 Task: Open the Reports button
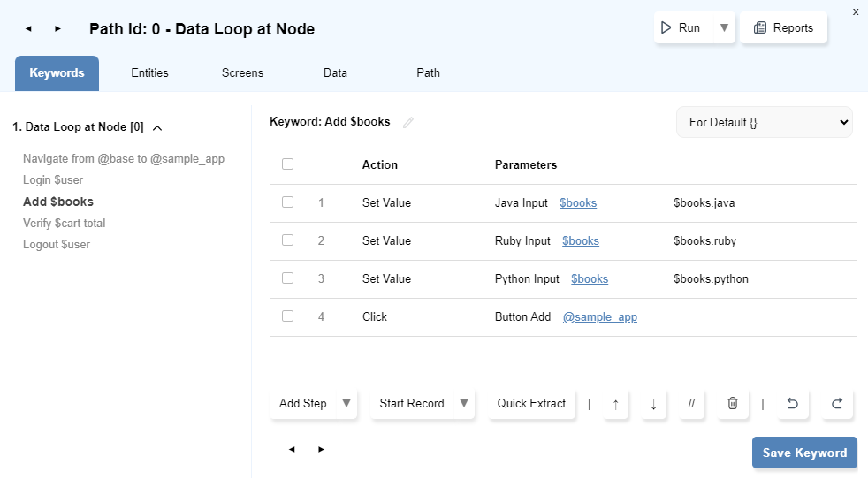(x=783, y=28)
